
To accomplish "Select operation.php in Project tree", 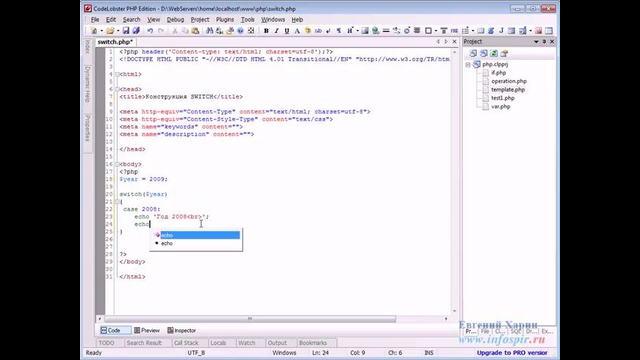I will tap(509, 81).
